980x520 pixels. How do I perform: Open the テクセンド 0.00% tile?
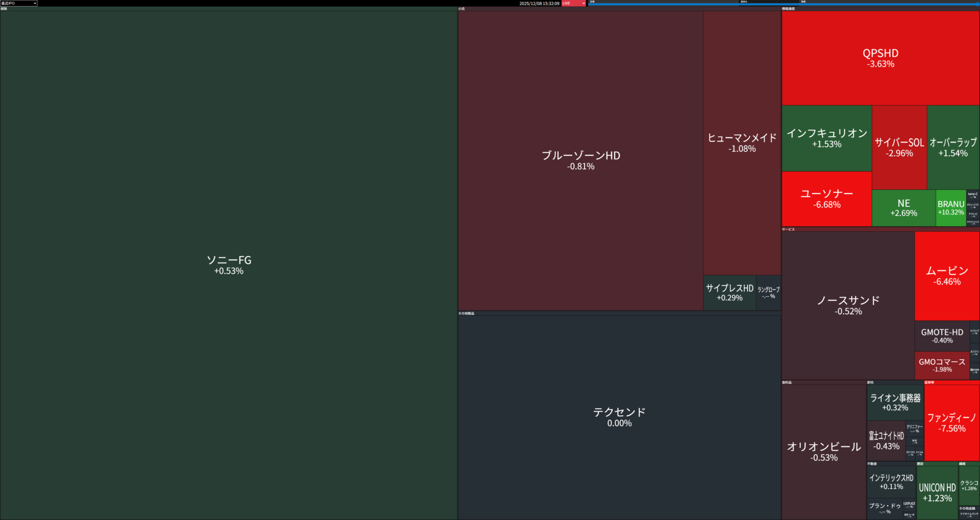[x=619, y=417]
